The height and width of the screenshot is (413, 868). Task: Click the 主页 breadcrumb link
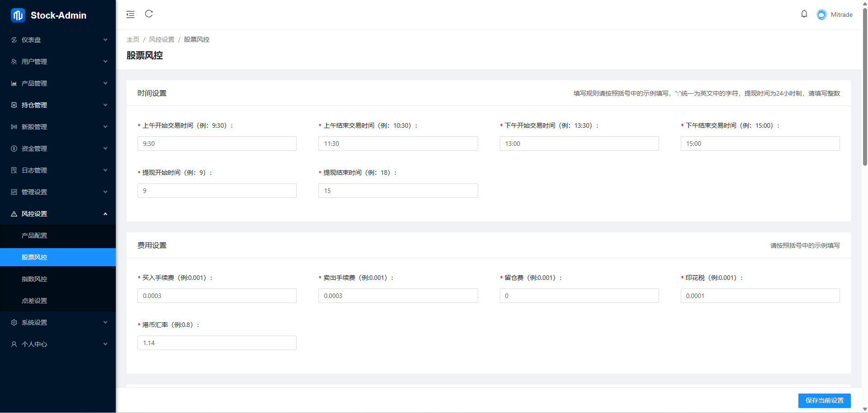click(x=133, y=39)
